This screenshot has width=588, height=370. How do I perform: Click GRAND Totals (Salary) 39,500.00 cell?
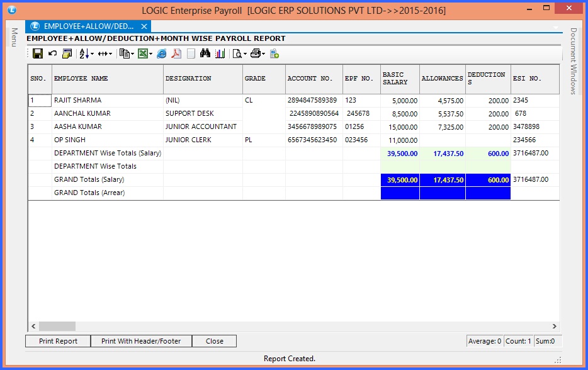click(x=400, y=180)
